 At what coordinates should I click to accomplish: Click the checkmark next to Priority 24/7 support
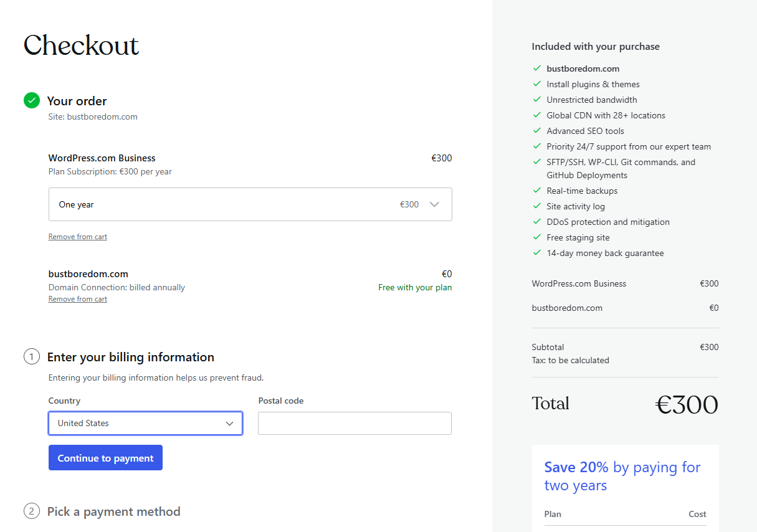click(x=536, y=146)
